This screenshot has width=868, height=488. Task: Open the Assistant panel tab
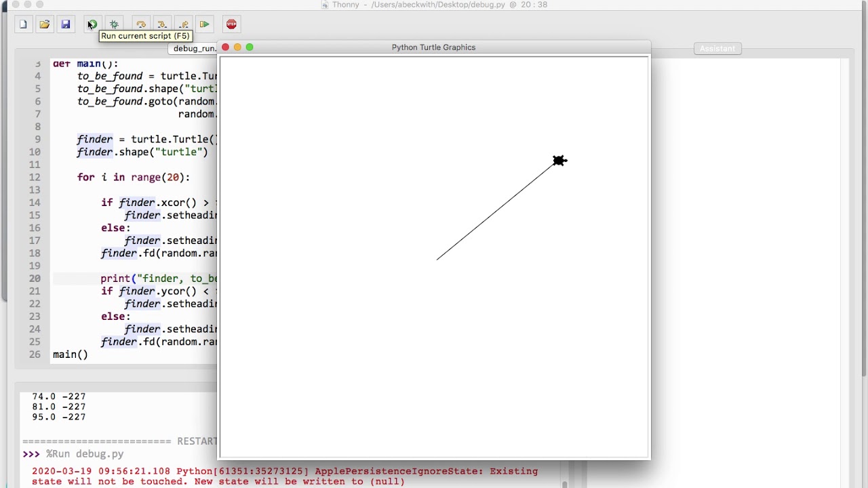pos(717,49)
